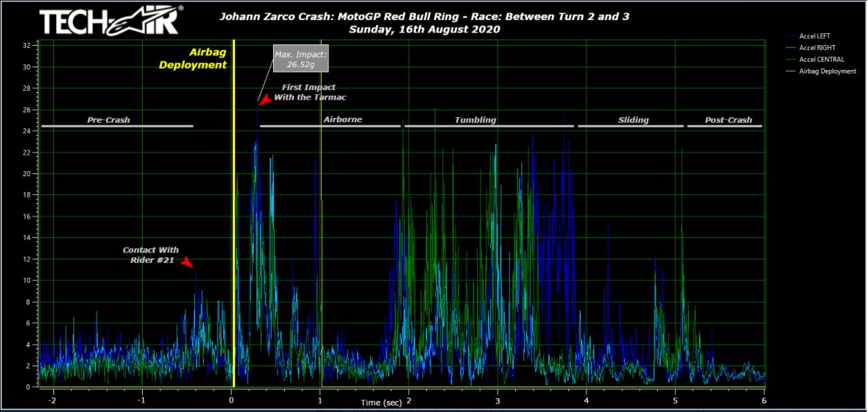Click red arrow beside First Impact label
Viewport: 868px width, 412px height.
[266, 100]
